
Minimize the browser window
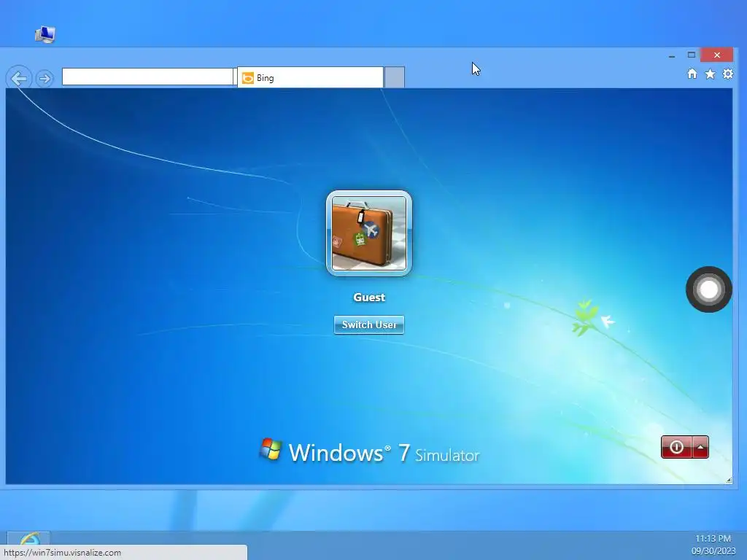click(x=672, y=55)
